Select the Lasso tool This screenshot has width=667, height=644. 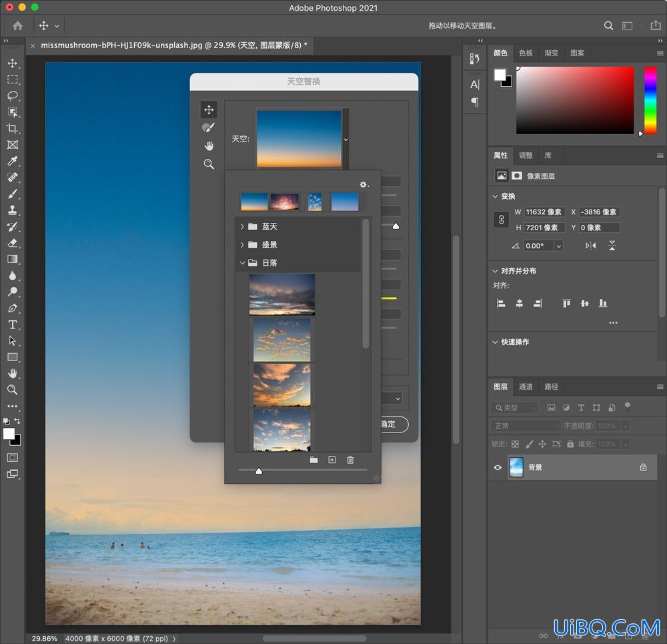[x=12, y=96]
